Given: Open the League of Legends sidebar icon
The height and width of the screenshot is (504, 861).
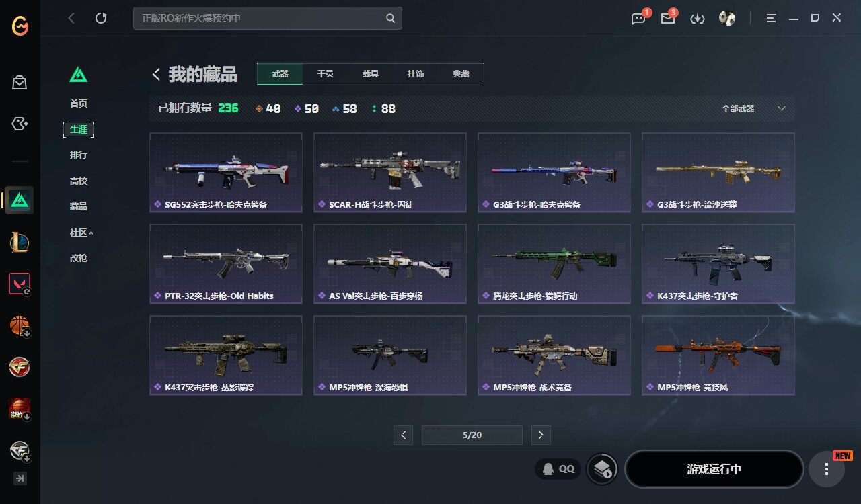Looking at the screenshot, I should click(20, 242).
